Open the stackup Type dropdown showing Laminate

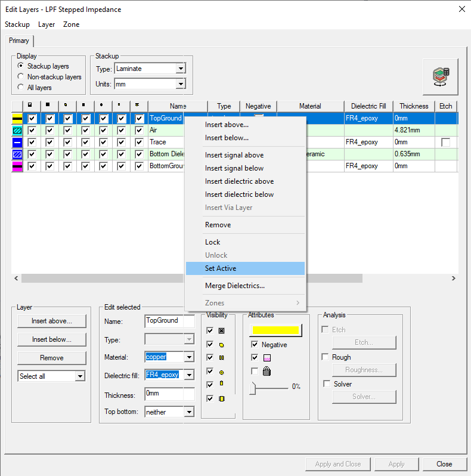[181, 69]
